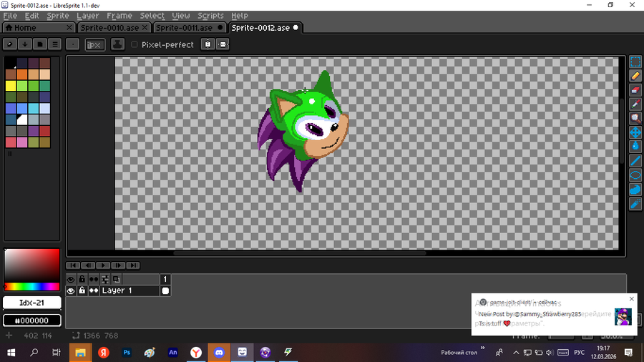This screenshot has width=644, height=362.
Task: Open the Scripts menu
Action: click(x=210, y=16)
